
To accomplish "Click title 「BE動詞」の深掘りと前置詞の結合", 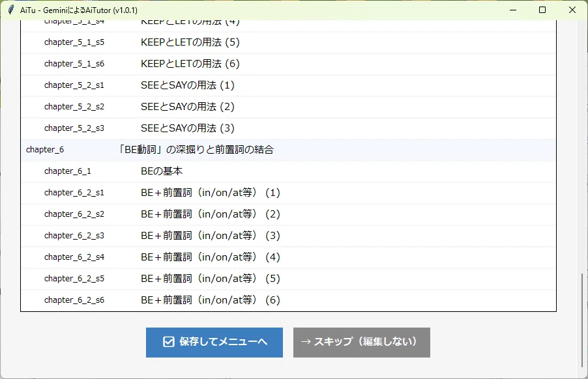I will tap(196, 150).
